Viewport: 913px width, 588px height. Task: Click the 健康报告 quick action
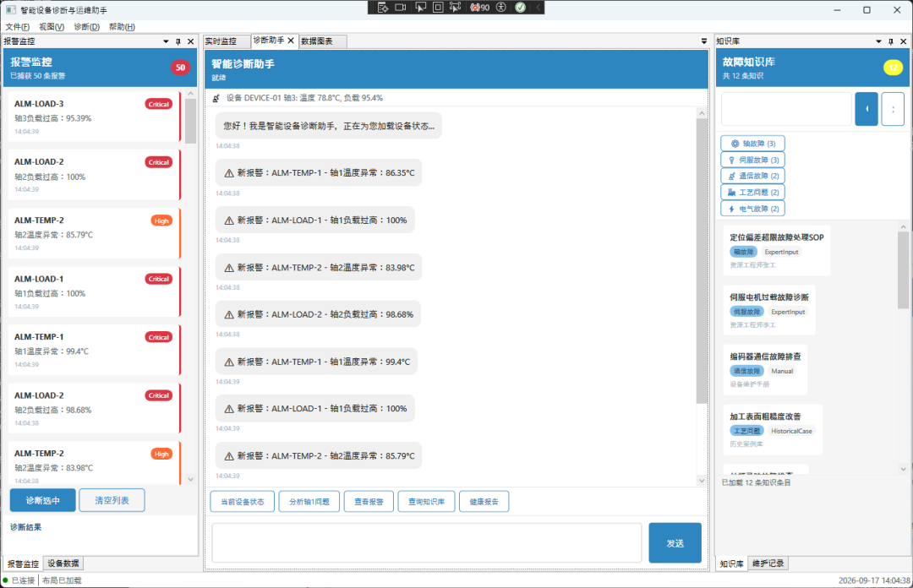click(484, 502)
